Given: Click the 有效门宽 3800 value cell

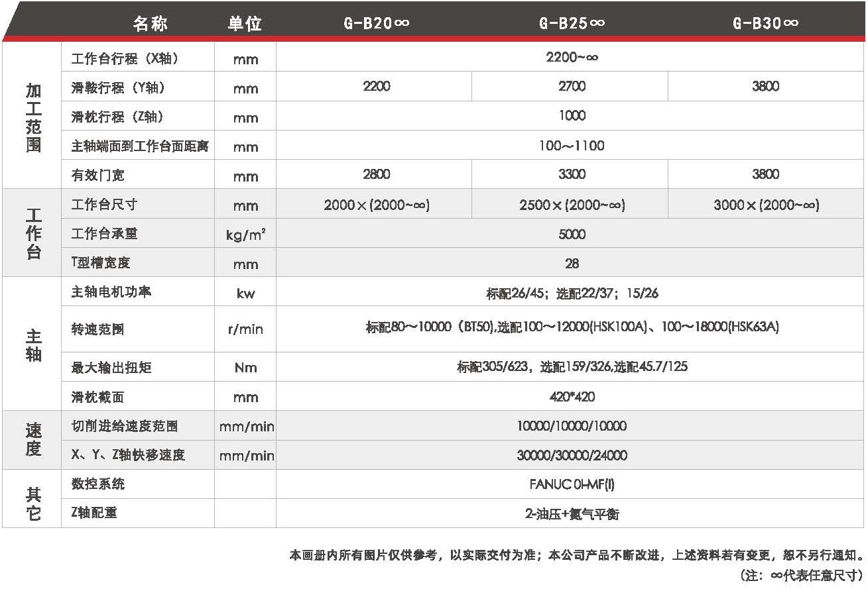Looking at the screenshot, I should pos(765,174).
